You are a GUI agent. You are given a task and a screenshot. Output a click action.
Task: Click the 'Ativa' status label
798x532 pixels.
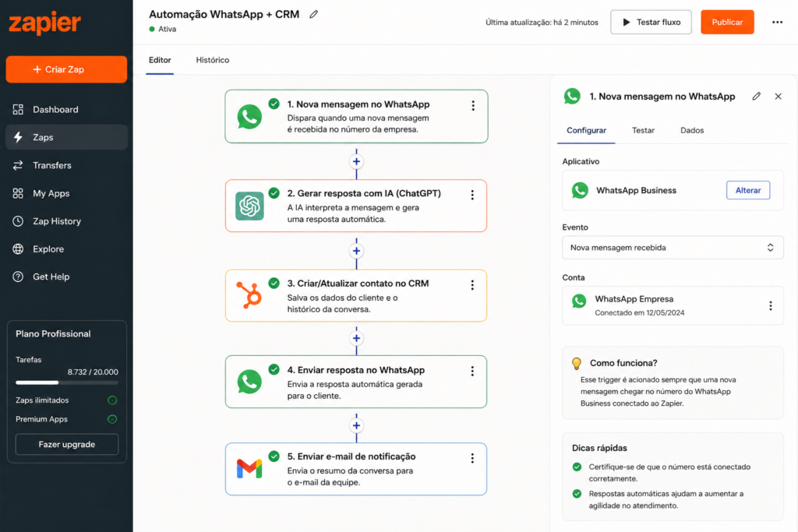click(167, 29)
